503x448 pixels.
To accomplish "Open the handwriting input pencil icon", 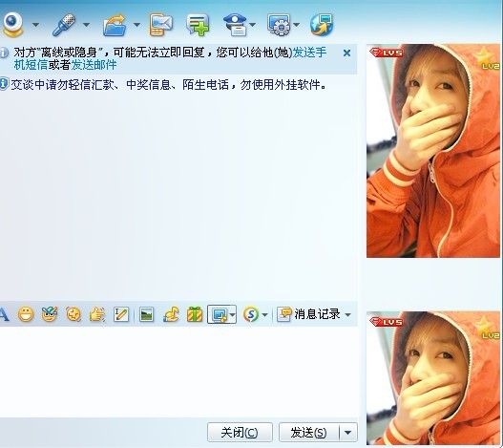I will tap(121, 314).
